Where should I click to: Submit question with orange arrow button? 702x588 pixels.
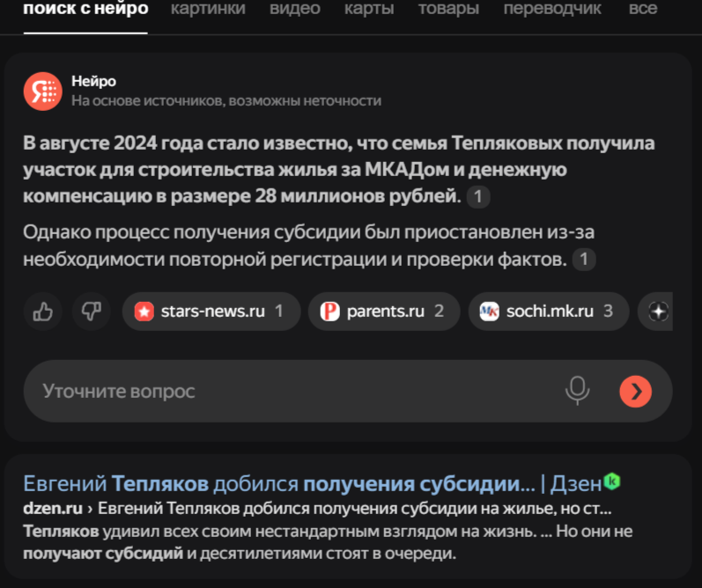click(636, 391)
